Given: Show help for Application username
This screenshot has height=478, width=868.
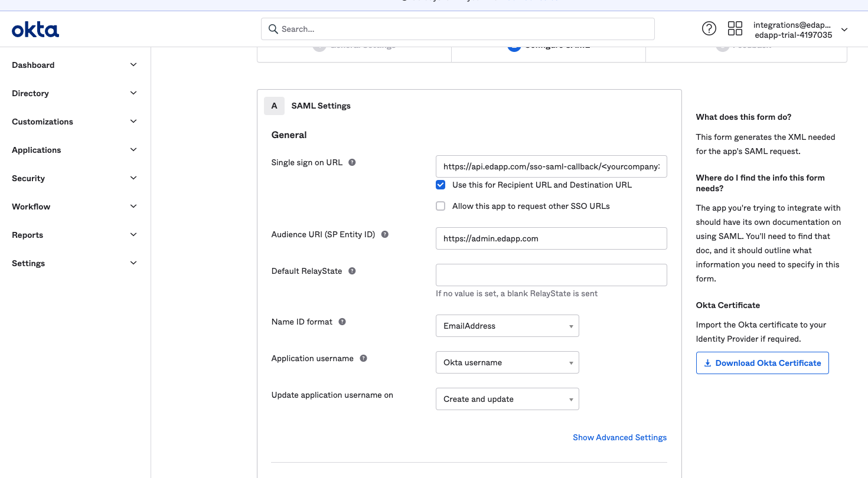Looking at the screenshot, I should point(364,358).
